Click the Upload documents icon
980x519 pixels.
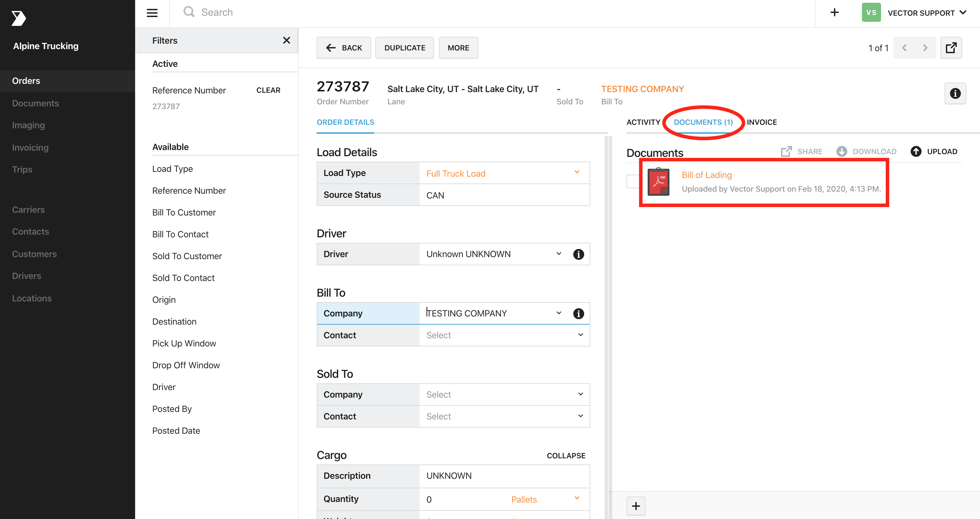coord(916,151)
